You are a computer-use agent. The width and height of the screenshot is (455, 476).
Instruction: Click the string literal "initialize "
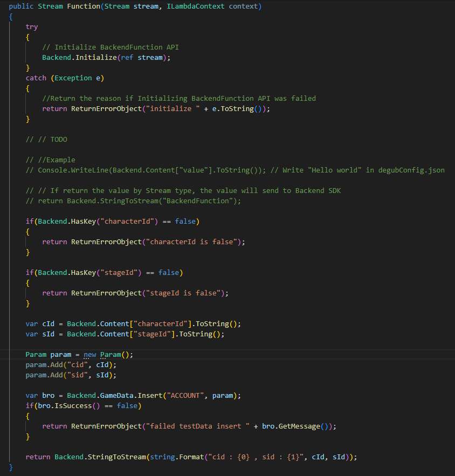point(173,109)
